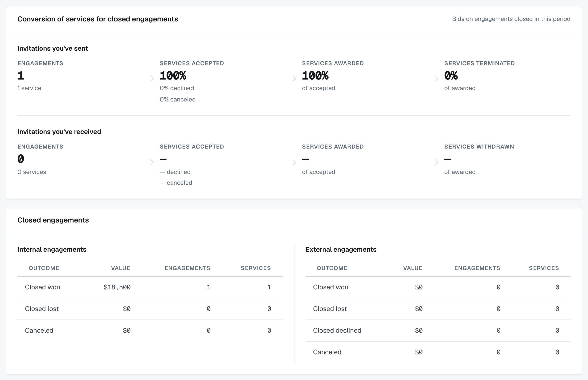Click the 'Closed declined' row label

coord(337,331)
